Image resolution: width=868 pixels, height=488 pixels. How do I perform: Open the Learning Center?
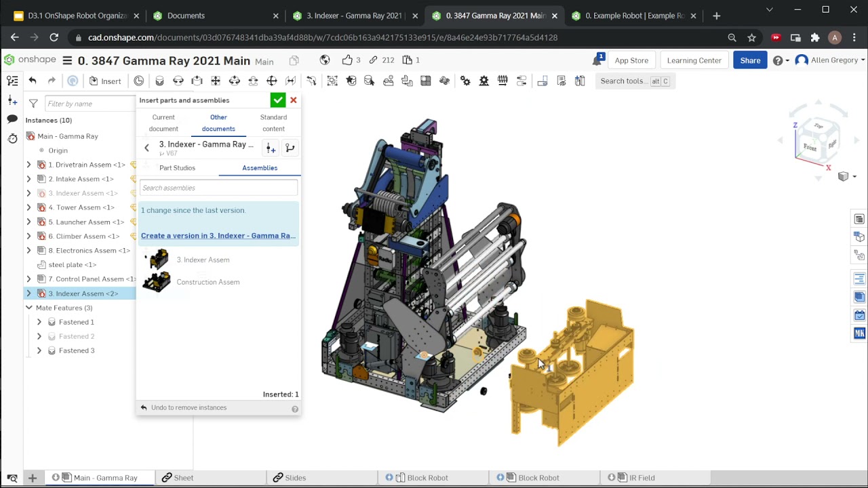pyautogui.click(x=694, y=60)
